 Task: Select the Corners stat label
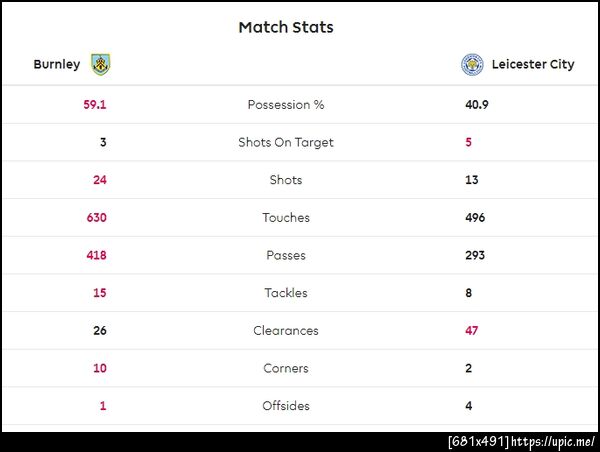coord(286,369)
